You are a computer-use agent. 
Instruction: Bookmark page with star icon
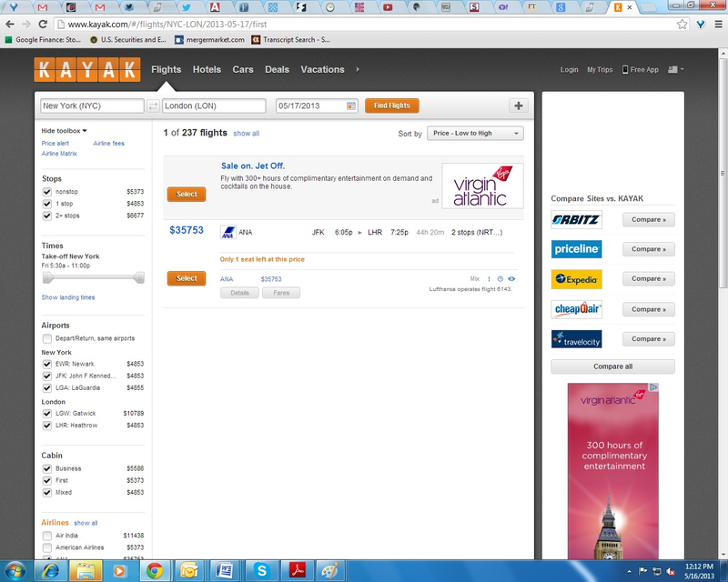coord(682,25)
